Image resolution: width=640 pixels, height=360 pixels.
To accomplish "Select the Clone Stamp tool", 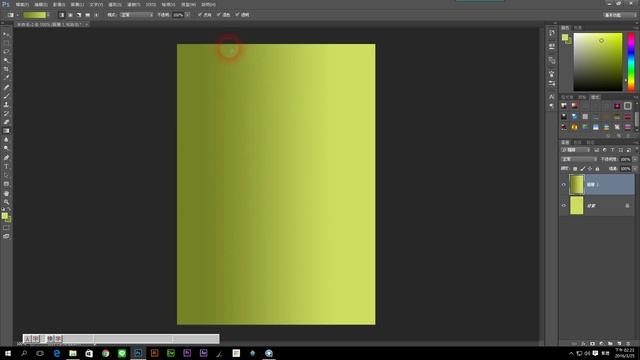I will [6, 105].
